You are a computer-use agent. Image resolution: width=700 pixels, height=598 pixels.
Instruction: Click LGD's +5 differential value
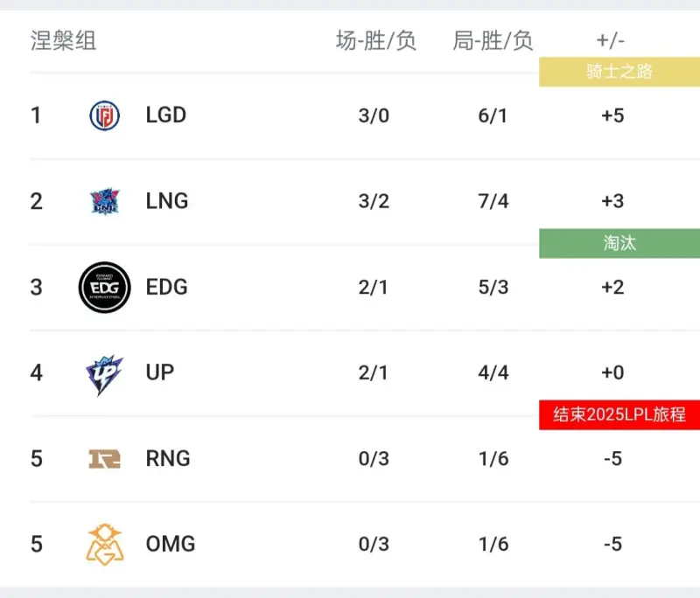click(x=612, y=115)
